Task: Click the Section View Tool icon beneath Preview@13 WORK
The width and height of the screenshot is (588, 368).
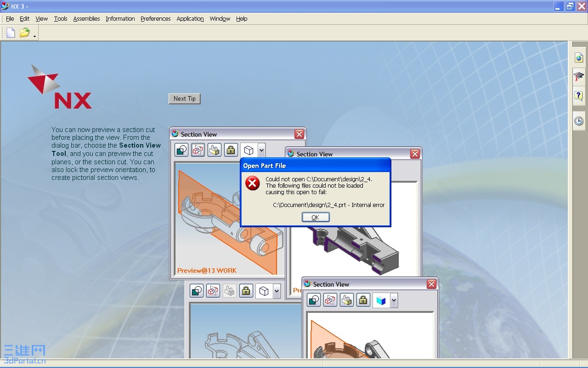Action: tap(197, 291)
